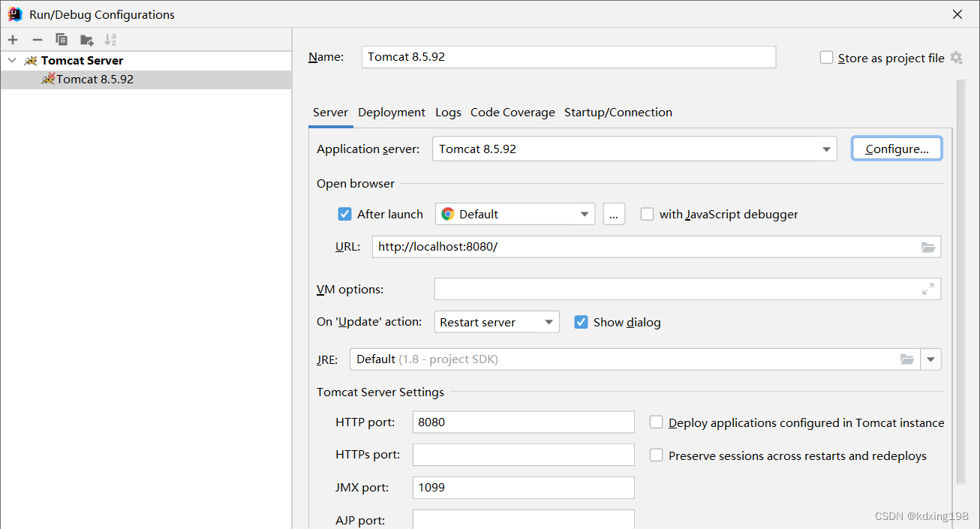The image size is (980, 529).
Task: Click the AJP port input field
Action: [524, 519]
